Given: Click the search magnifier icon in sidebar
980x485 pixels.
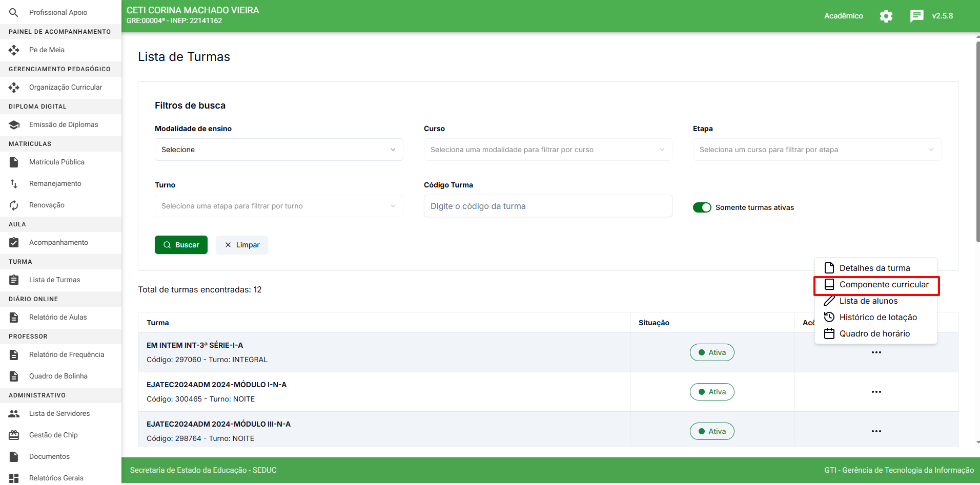Looking at the screenshot, I should click(x=14, y=12).
